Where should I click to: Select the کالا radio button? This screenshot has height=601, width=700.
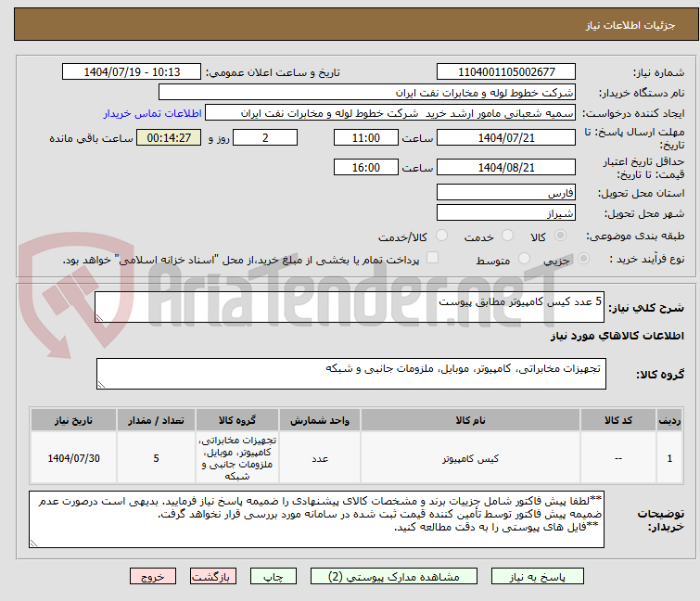(560, 236)
